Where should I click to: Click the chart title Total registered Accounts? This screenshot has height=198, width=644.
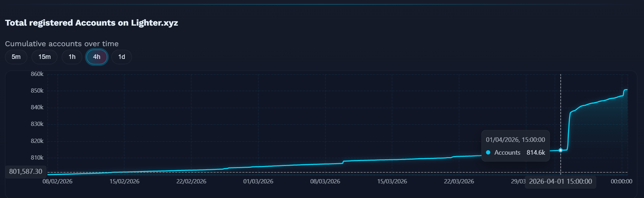[91, 23]
